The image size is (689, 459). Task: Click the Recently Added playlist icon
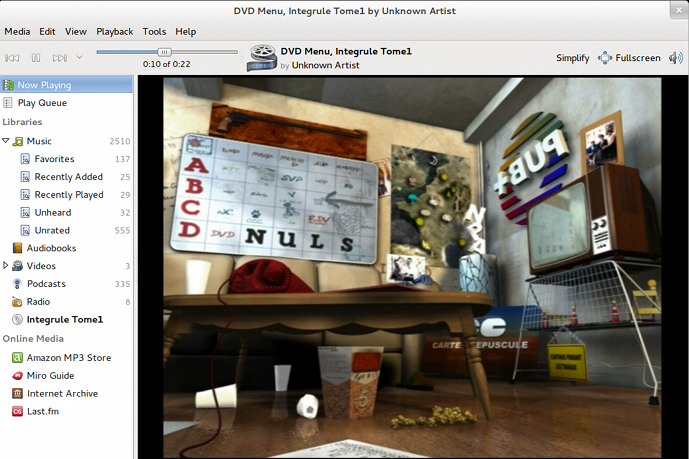pyautogui.click(x=25, y=177)
